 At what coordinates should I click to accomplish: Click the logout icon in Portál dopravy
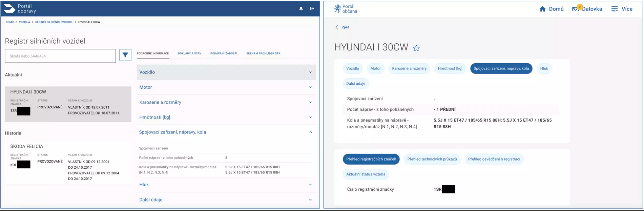click(x=312, y=8)
